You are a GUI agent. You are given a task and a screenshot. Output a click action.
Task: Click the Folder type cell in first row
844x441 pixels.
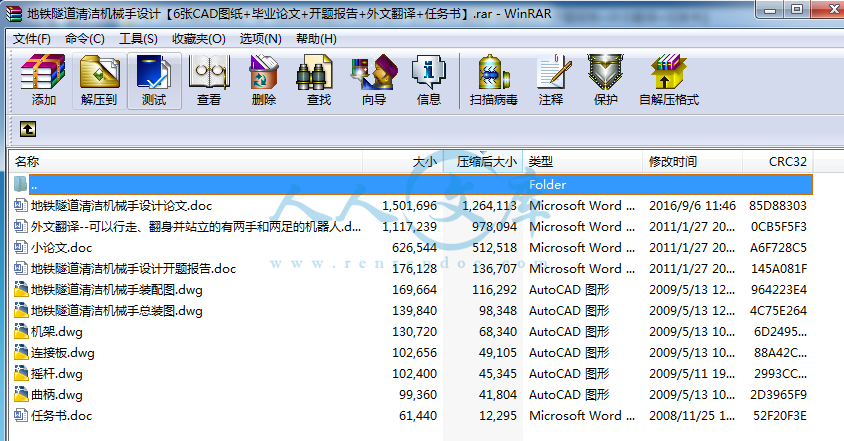(x=547, y=185)
